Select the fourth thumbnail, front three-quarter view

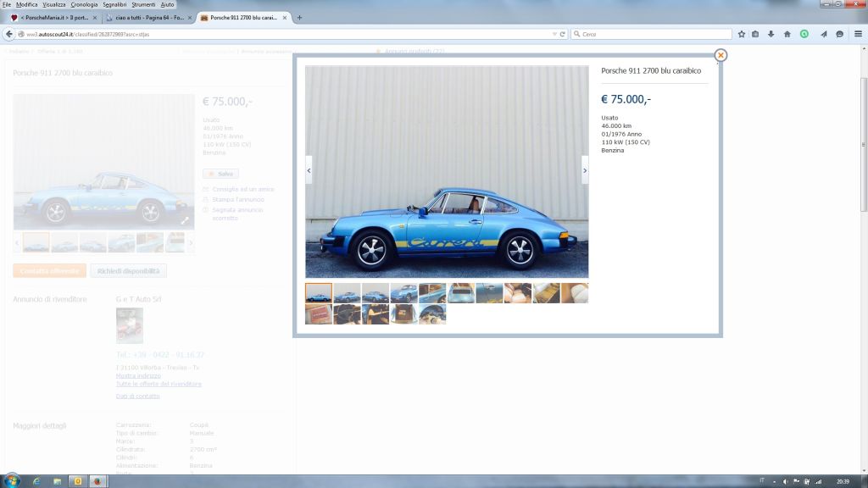(x=404, y=293)
